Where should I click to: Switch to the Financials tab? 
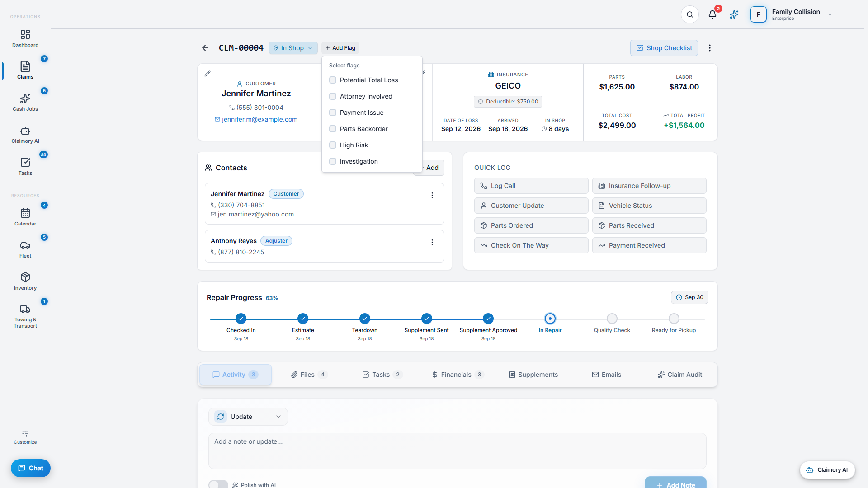coord(458,375)
